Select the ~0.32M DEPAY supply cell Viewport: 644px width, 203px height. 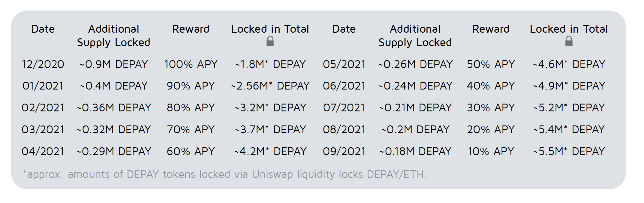114,130
